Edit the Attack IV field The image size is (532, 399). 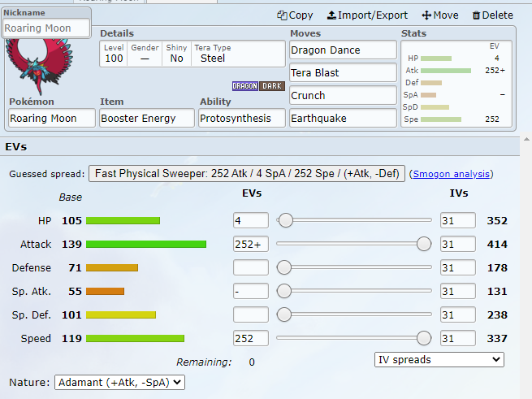(458, 244)
